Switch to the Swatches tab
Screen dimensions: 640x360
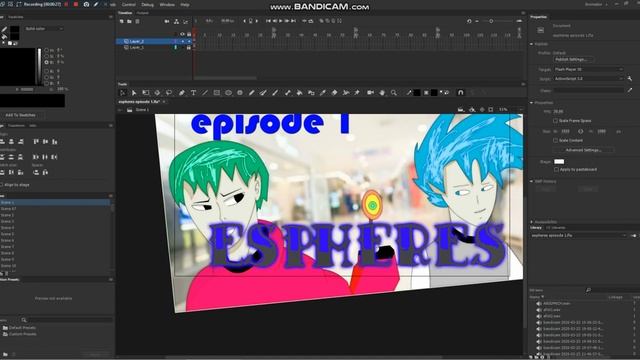pyautogui.click(x=16, y=17)
